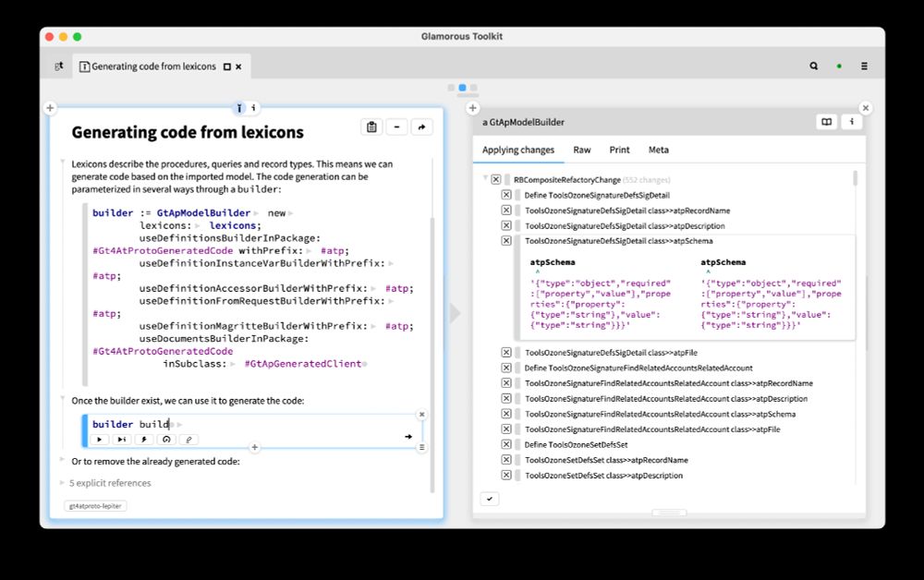
Task: Click the 'a GtApModelBuilder' pane title
Action: pos(523,122)
